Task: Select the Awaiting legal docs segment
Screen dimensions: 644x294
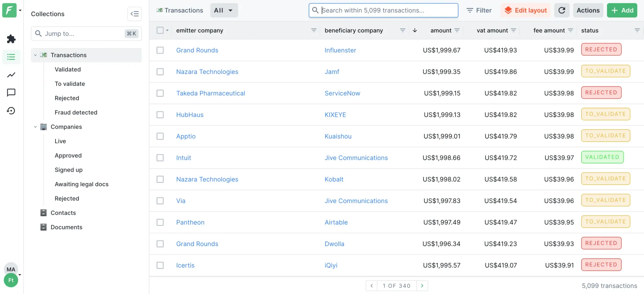Action: [x=81, y=184]
